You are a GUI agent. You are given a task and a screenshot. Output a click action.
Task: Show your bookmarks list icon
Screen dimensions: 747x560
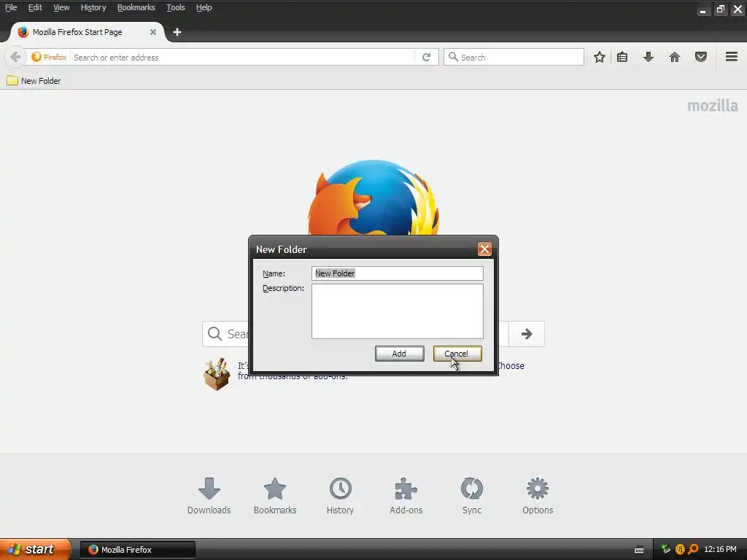(x=622, y=57)
